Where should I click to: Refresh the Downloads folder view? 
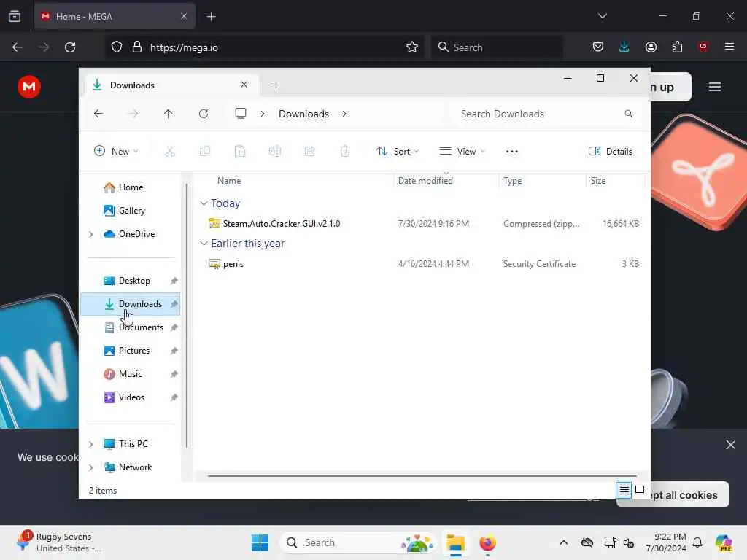[204, 114]
